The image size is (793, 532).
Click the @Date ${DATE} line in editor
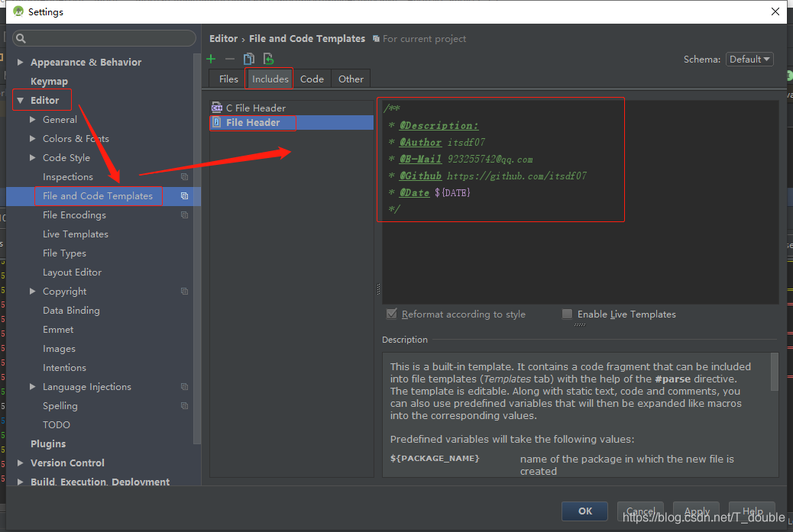429,192
